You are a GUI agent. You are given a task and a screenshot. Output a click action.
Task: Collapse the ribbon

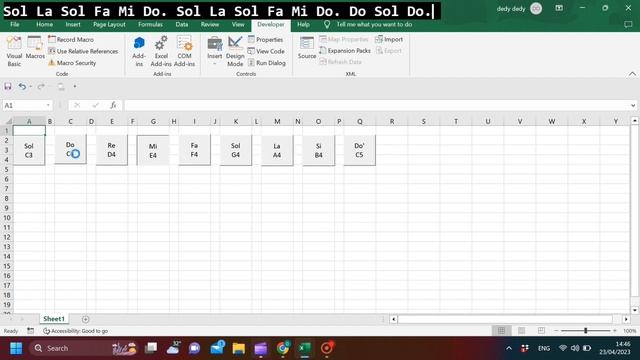[x=632, y=74]
